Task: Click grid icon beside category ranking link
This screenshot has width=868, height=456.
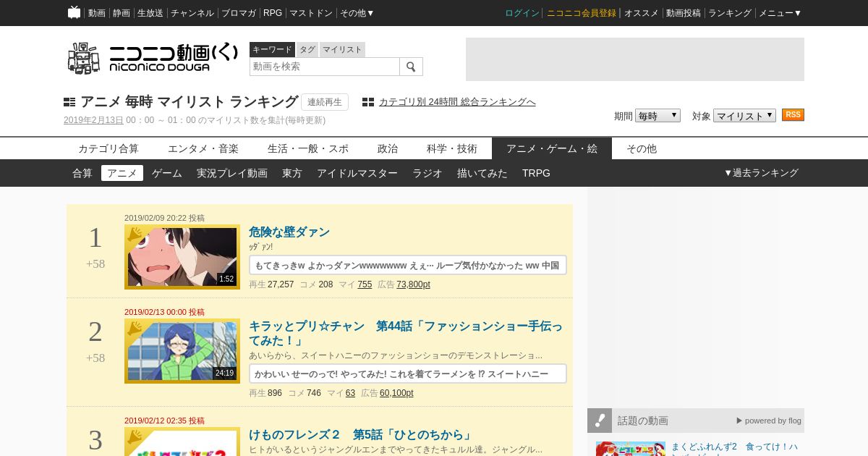Action: [x=368, y=102]
